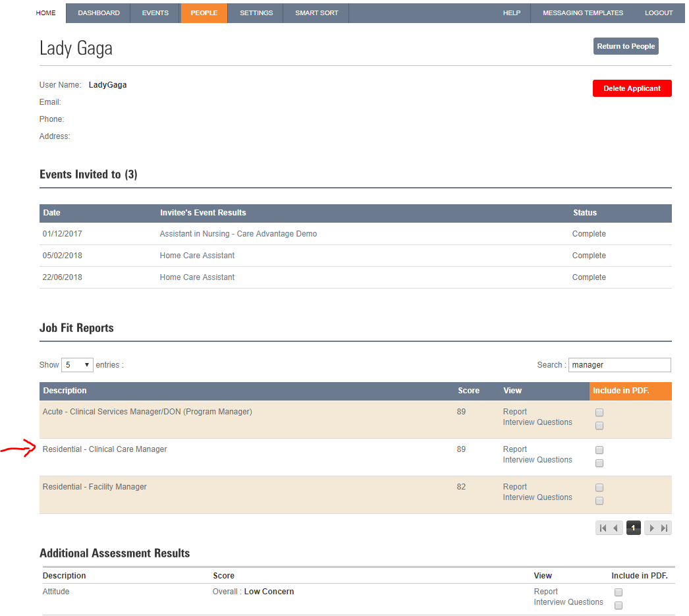This screenshot has width=689, height=616.
Task: Click the date 01/12/2017 cell
Action: pyautogui.click(x=62, y=234)
